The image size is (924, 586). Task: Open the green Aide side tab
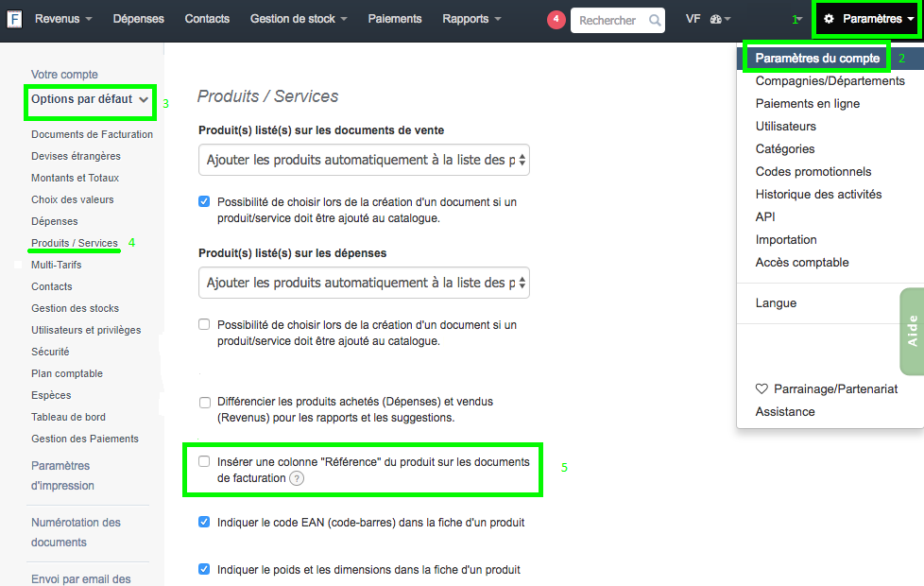pyautogui.click(x=912, y=331)
